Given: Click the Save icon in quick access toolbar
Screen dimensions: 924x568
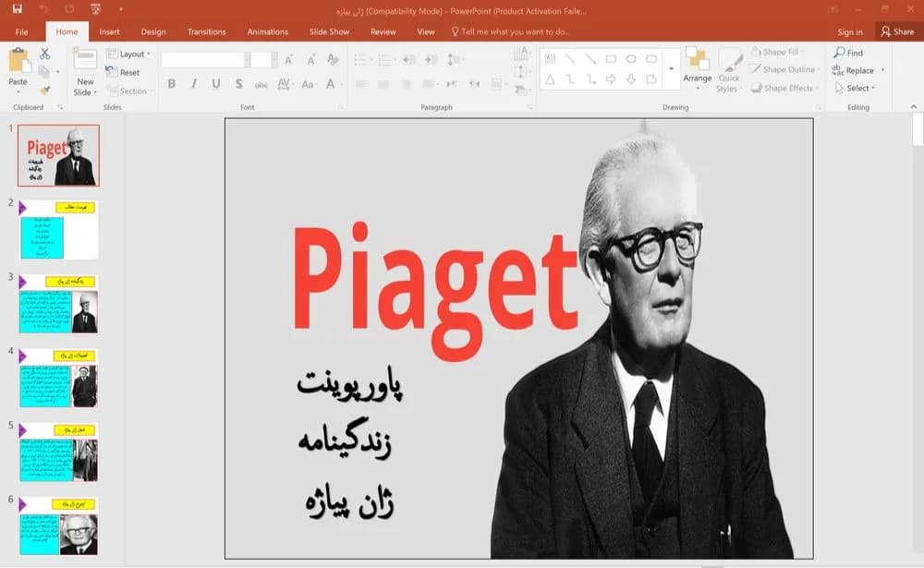Looking at the screenshot, I should point(17,9).
